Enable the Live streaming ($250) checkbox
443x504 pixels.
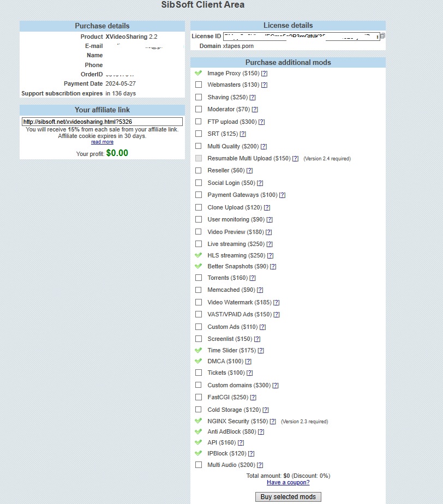[x=199, y=244]
